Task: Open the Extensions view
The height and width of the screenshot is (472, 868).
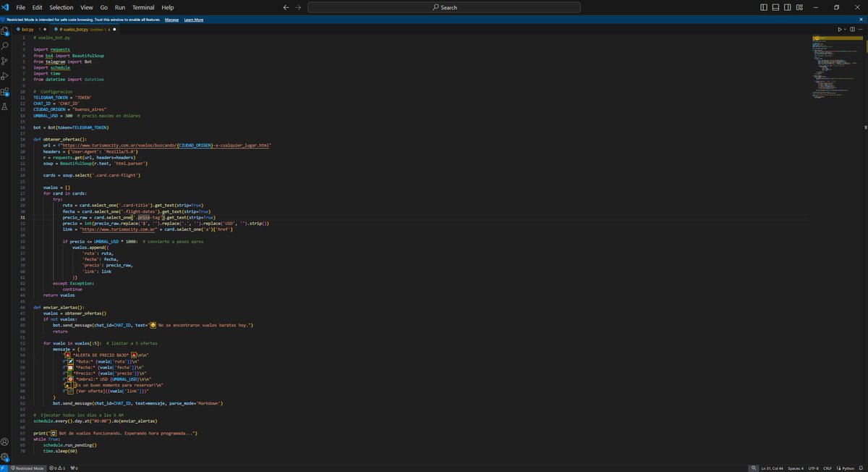Action: (5, 92)
